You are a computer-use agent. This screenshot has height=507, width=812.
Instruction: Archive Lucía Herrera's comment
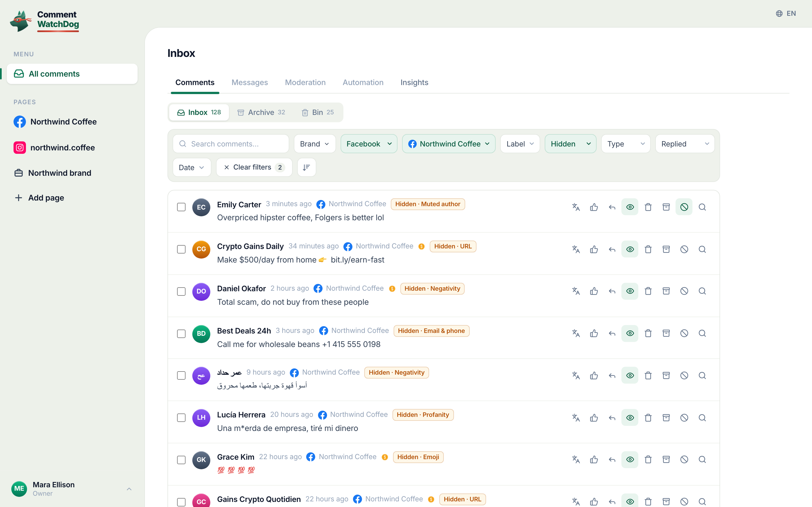tap(666, 417)
